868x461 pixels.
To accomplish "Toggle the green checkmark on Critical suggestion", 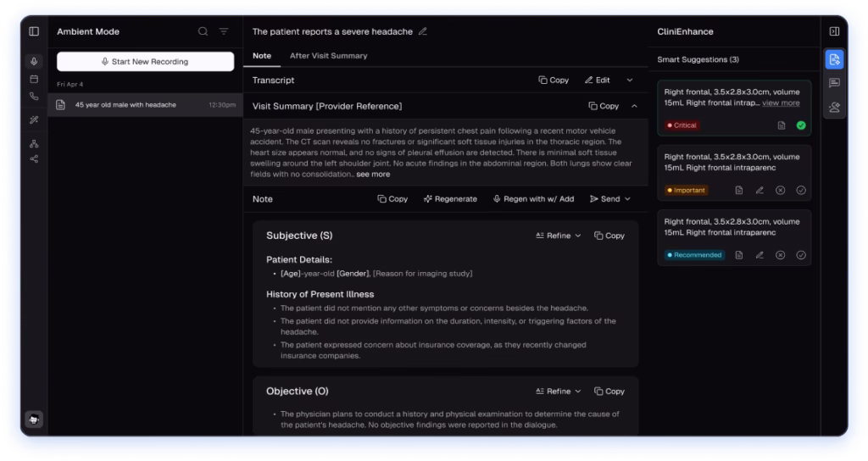I will (x=801, y=125).
